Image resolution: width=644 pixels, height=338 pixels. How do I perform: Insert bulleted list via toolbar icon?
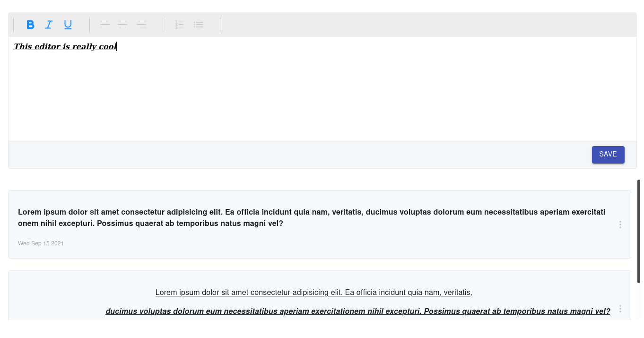[x=199, y=25]
